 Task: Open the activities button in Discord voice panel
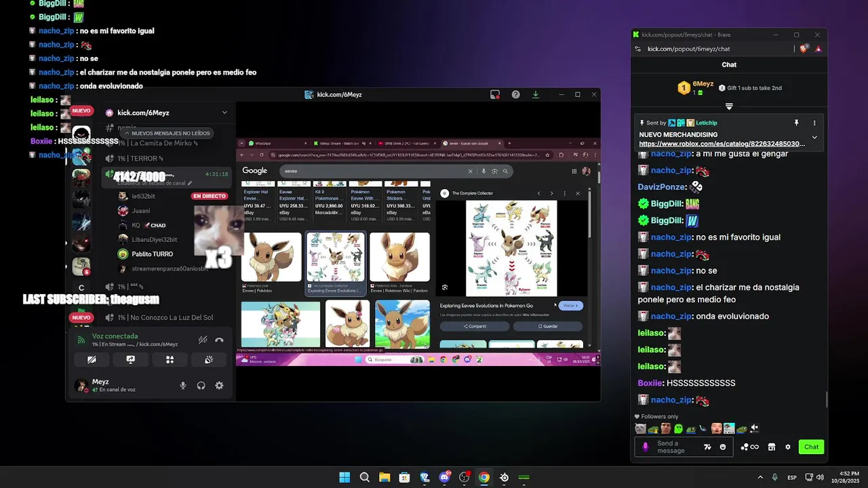[170, 360]
